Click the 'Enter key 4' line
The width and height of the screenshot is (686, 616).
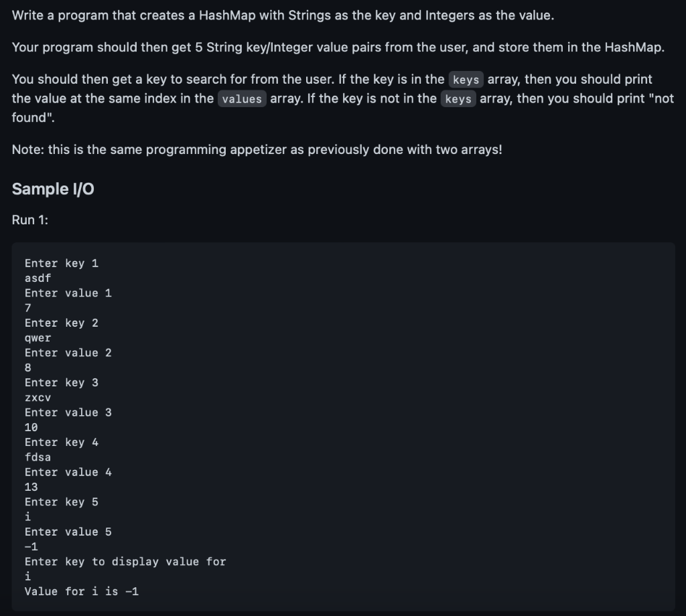pos(61,442)
